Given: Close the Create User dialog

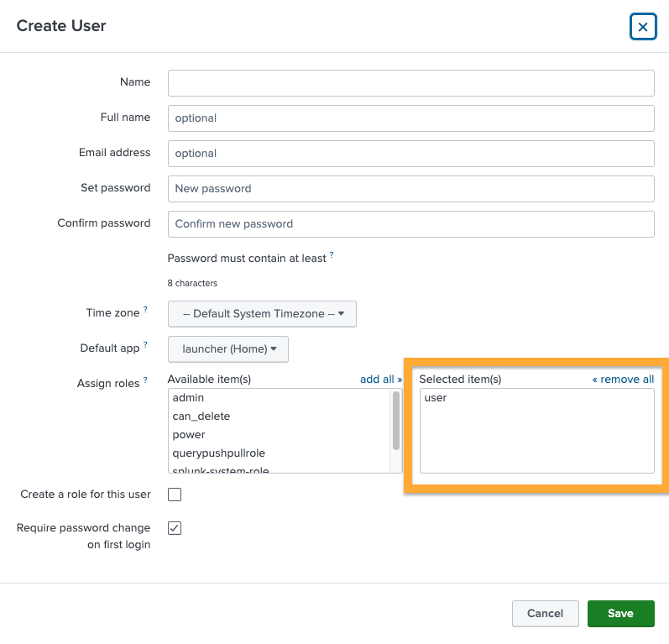Looking at the screenshot, I should 642,27.
